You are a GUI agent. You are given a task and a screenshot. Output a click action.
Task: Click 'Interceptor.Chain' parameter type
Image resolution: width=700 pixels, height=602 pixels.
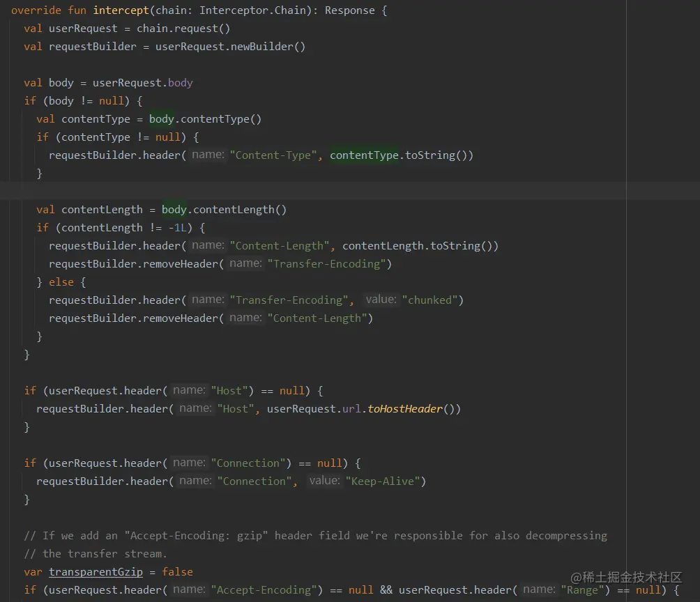[255, 10]
